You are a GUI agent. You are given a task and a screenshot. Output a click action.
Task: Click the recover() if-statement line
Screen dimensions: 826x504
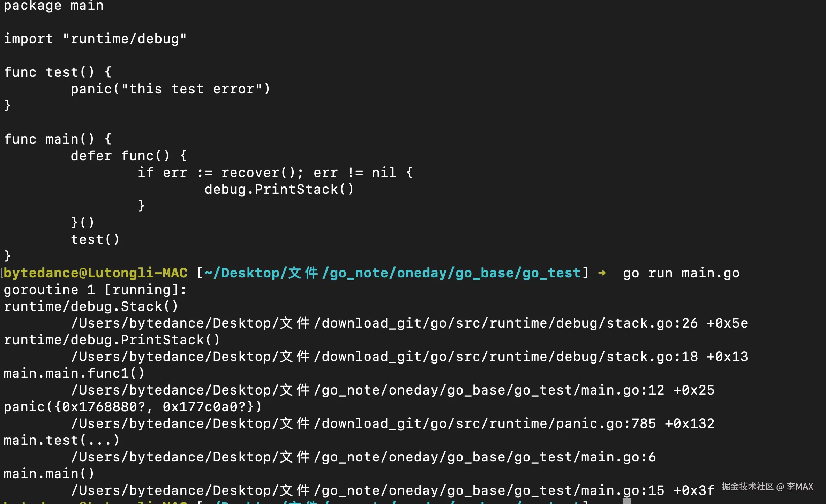pyautogui.click(x=275, y=173)
